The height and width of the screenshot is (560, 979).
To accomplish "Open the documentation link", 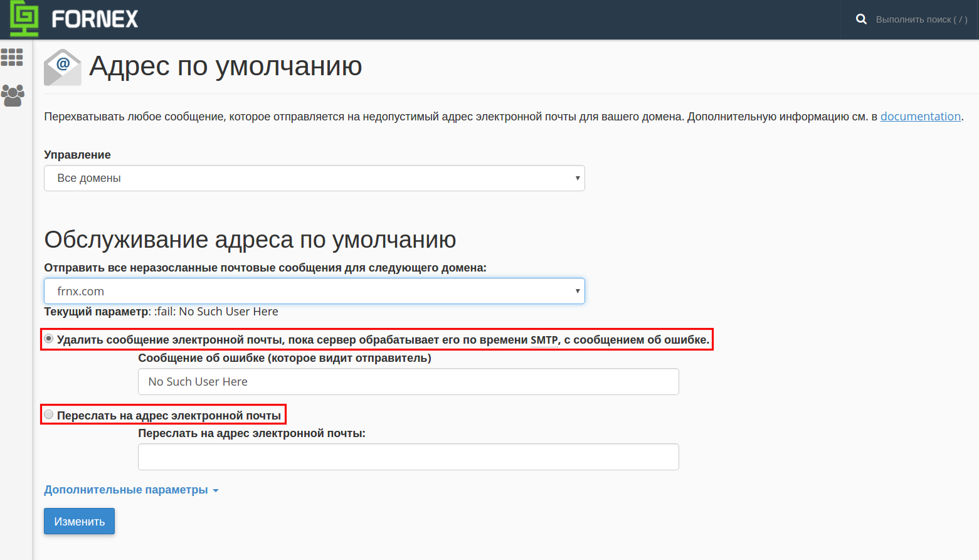I will point(920,116).
